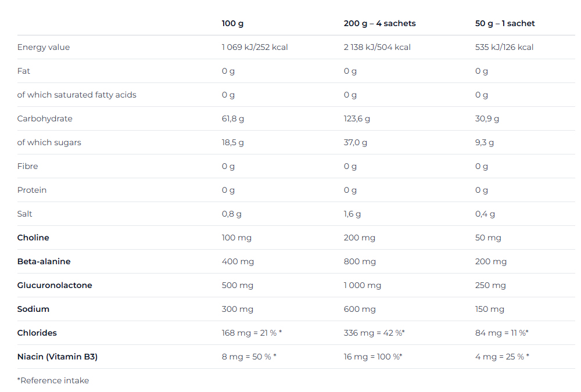Click the "1,6 g" salt value
Viewport: 581px width, 392px height.
coord(352,214)
